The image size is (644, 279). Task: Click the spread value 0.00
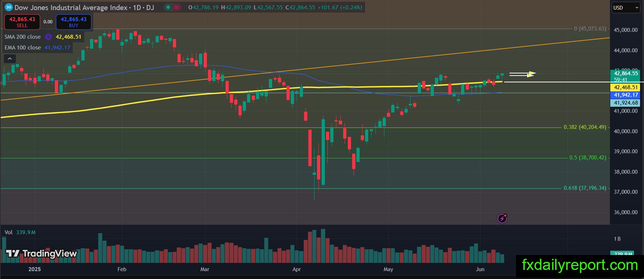click(x=48, y=22)
